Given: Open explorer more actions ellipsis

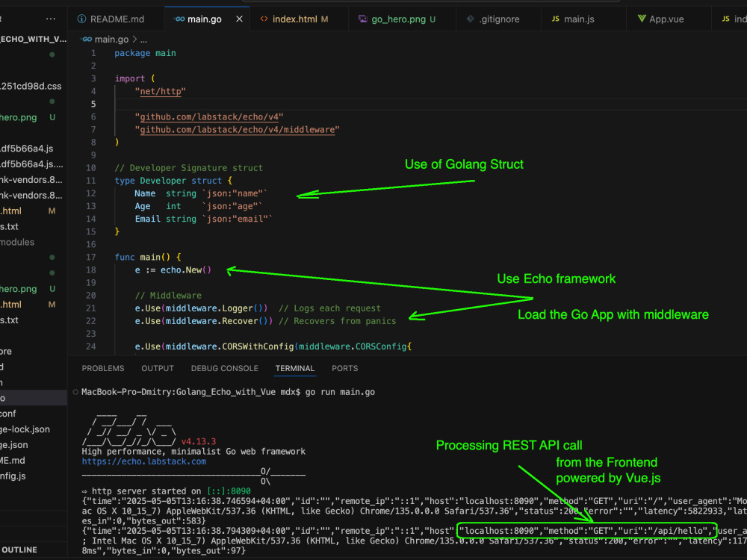Looking at the screenshot, I should click(x=51, y=19).
